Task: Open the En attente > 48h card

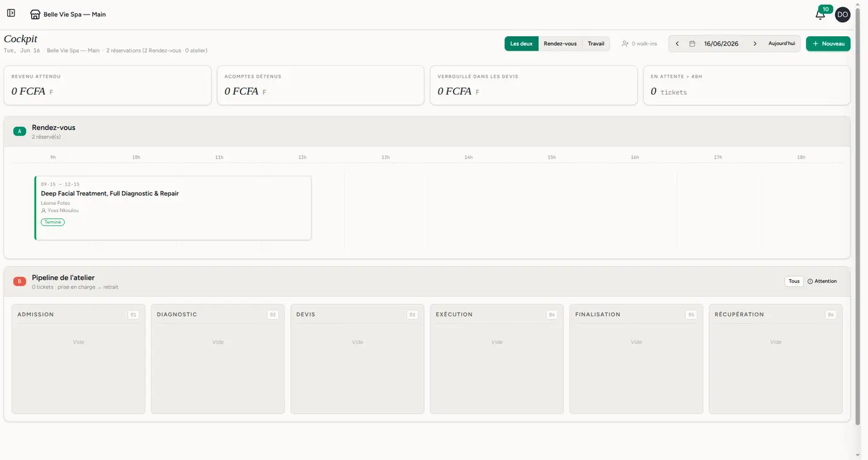Action: 747,86
